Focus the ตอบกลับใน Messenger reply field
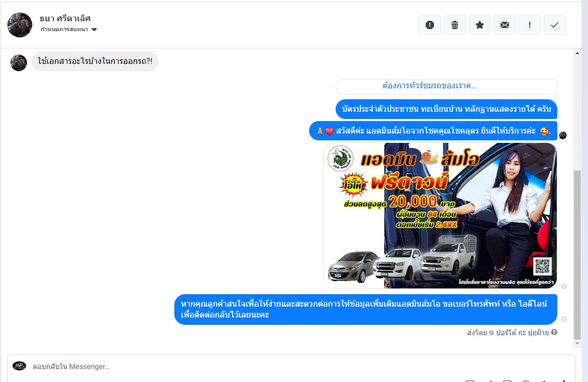Screen dimensions: 588x382 (x=291, y=366)
